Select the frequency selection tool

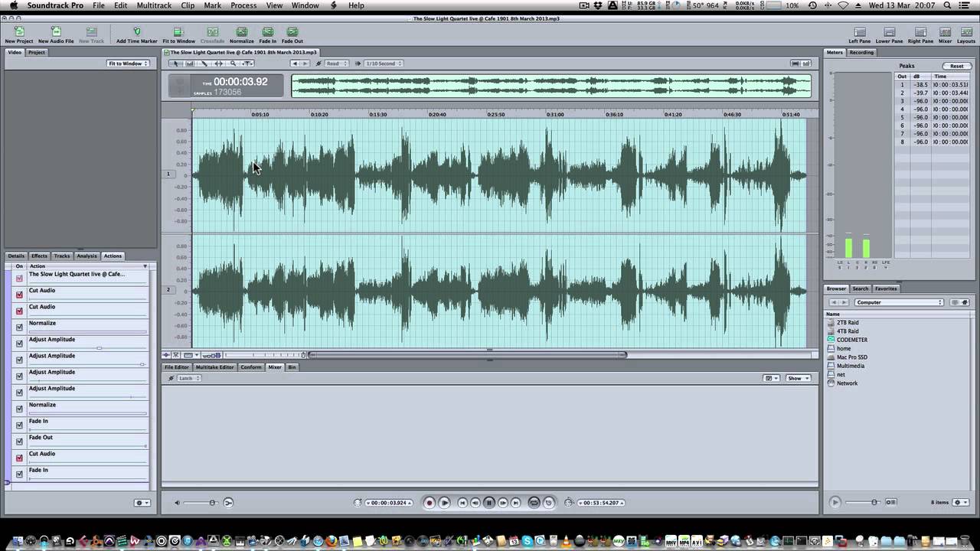pos(190,64)
